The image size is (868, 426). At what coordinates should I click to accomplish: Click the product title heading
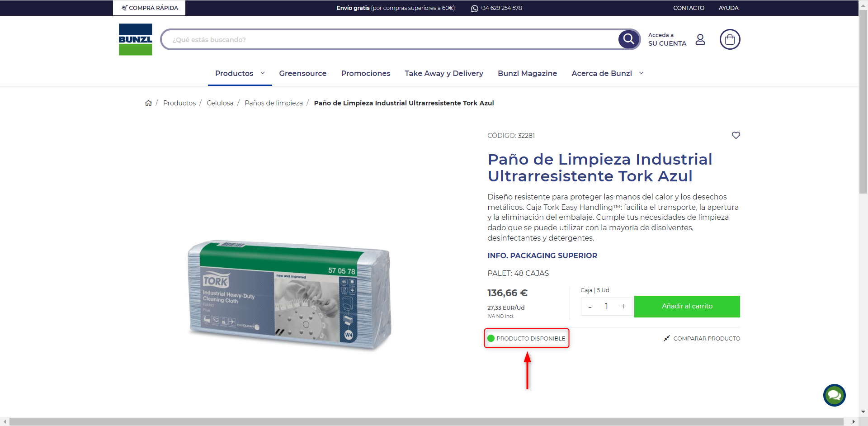click(x=600, y=167)
